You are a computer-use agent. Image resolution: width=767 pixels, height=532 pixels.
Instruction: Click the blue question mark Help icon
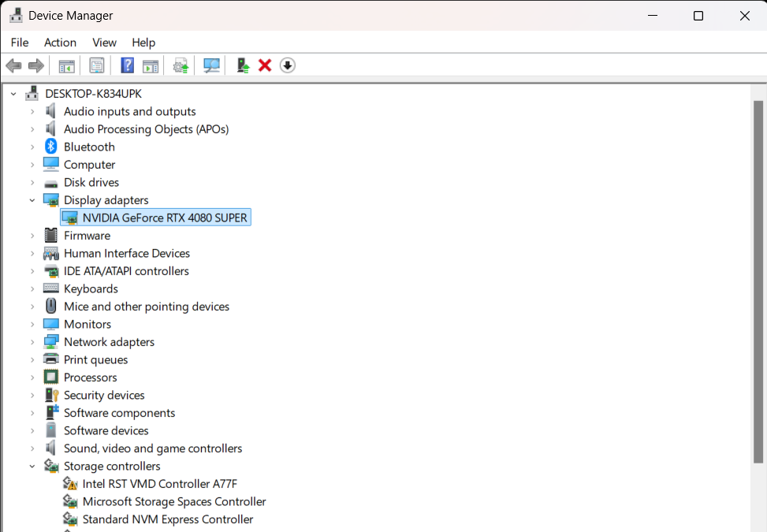(127, 65)
